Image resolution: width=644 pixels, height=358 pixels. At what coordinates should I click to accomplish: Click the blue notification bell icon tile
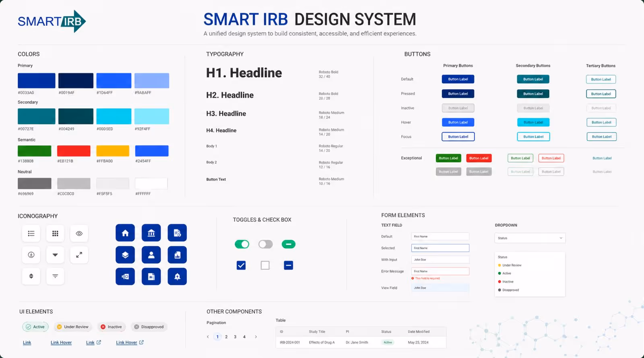tap(178, 277)
